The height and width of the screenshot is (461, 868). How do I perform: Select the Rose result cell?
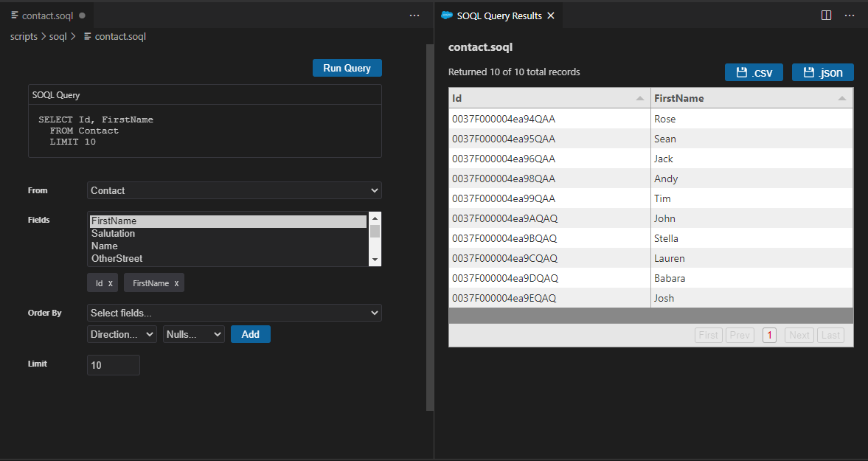(x=751, y=119)
